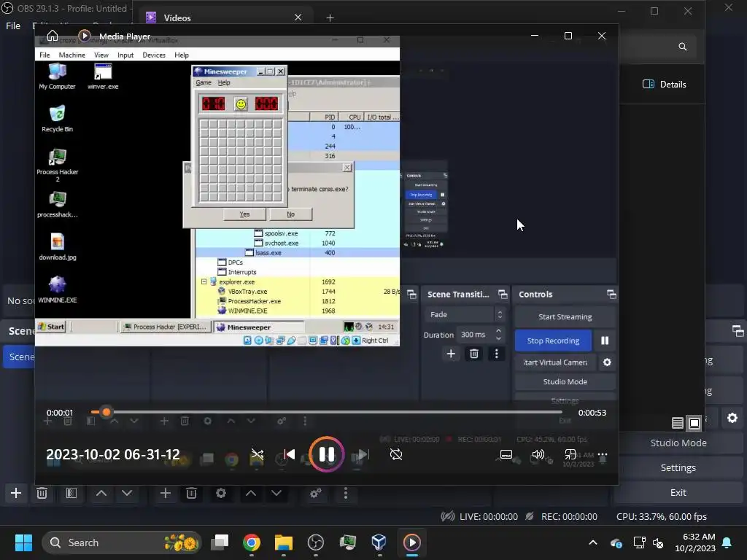Select lsass.exe row in Process Hacker

coord(298,253)
